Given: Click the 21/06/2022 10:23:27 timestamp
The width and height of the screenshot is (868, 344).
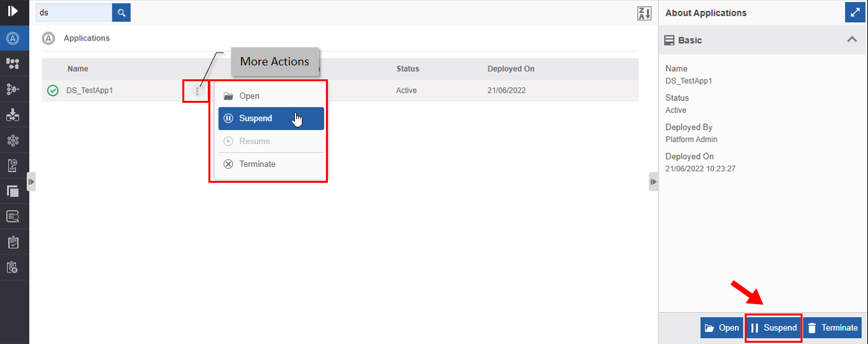Looking at the screenshot, I should [x=700, y=169].
